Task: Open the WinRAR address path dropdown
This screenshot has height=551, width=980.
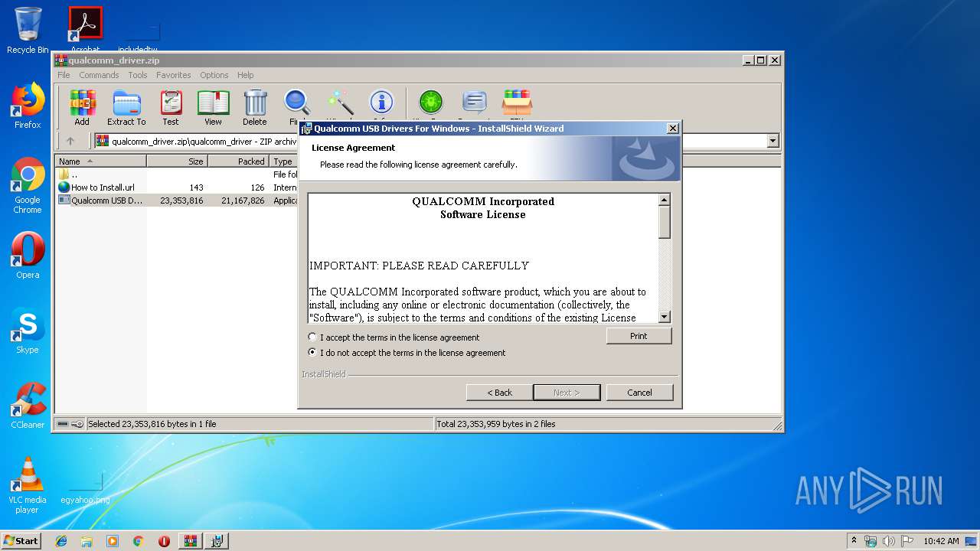Action: click(x=773, y=141)
